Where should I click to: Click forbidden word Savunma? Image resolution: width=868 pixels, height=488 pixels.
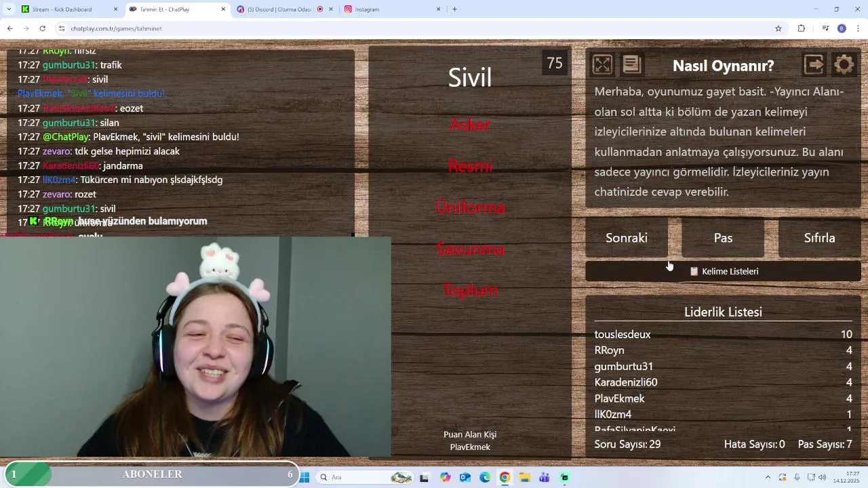[x=470, y=249]
